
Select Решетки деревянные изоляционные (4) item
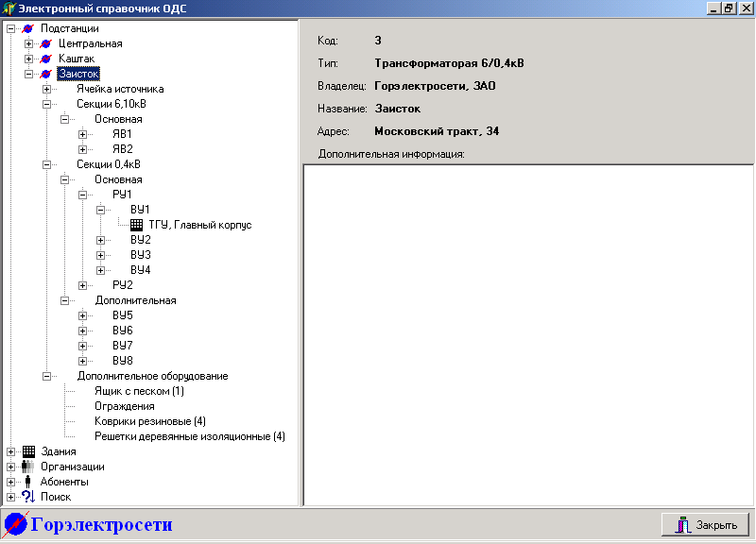pyautogui.click(x=189, y=436)
